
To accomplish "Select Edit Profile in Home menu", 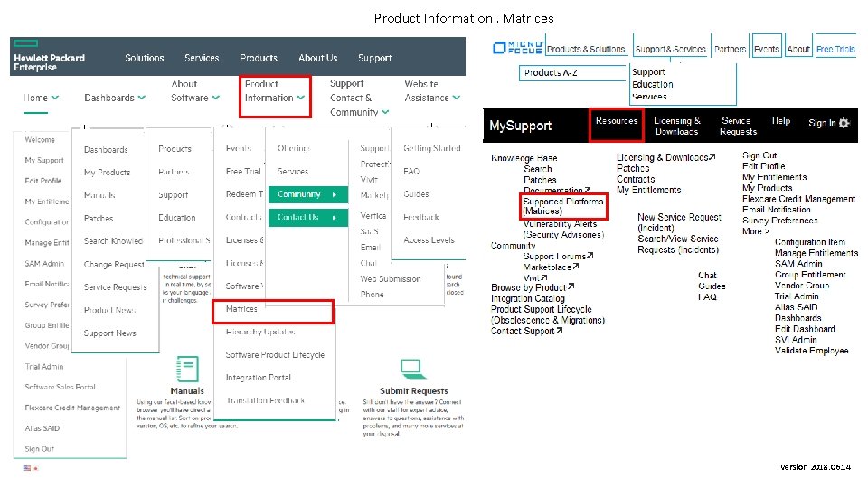I will point(43,181).
